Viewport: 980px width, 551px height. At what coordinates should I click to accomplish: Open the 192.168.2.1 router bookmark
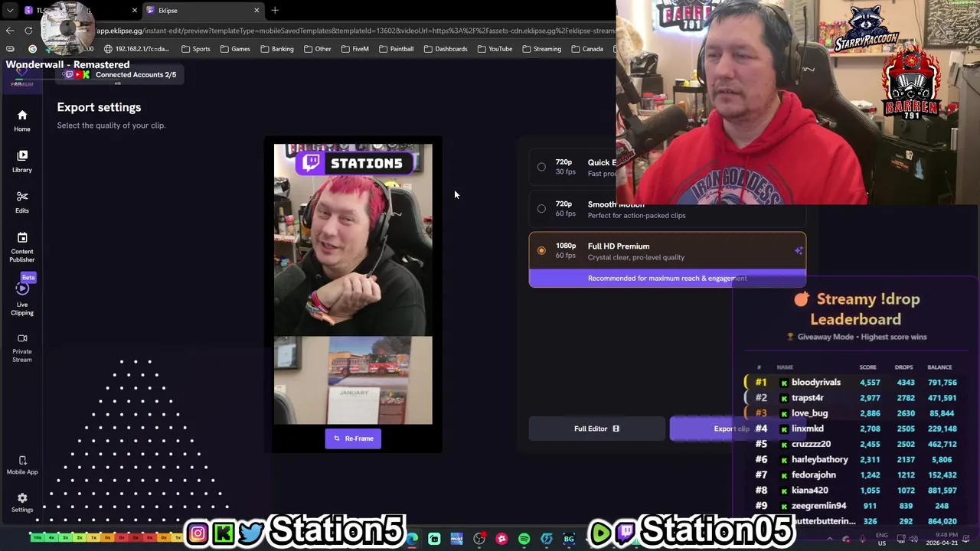click(x=136, y=49)
